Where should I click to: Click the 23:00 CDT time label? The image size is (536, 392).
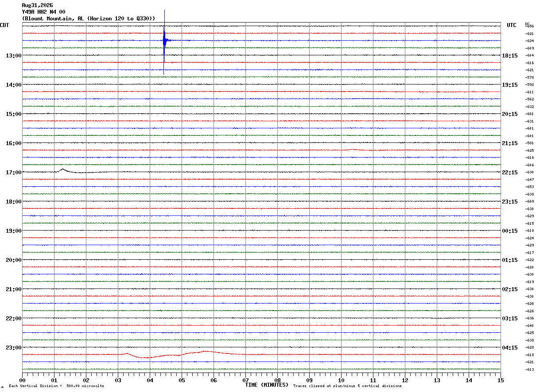point(13,348)
